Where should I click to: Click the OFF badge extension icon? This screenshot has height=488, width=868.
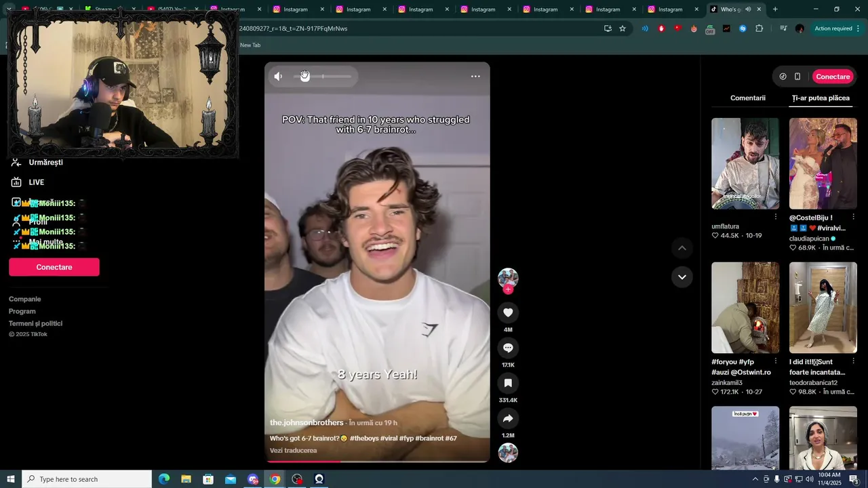[x=710, y=29]
